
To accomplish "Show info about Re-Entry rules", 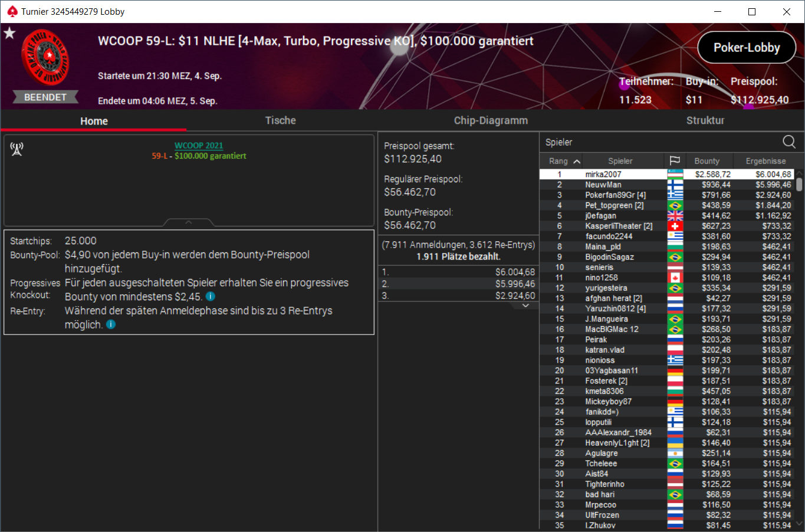I will (111, 324).
